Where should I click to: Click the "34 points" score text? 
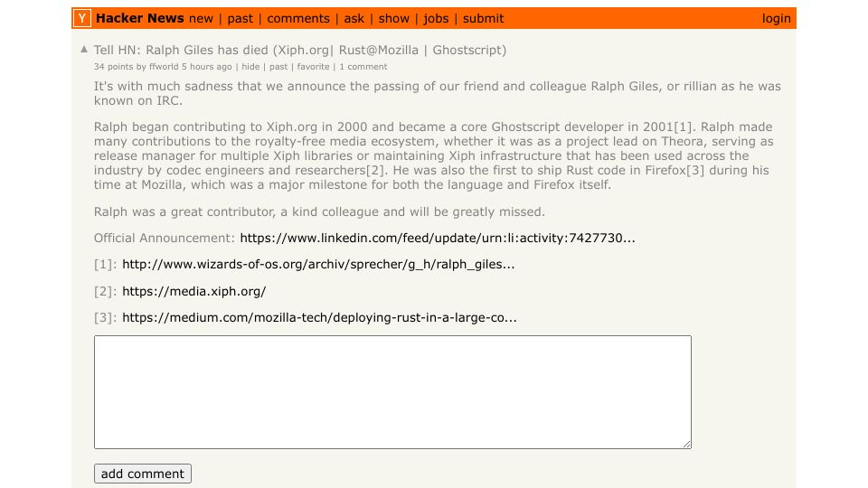114,66
